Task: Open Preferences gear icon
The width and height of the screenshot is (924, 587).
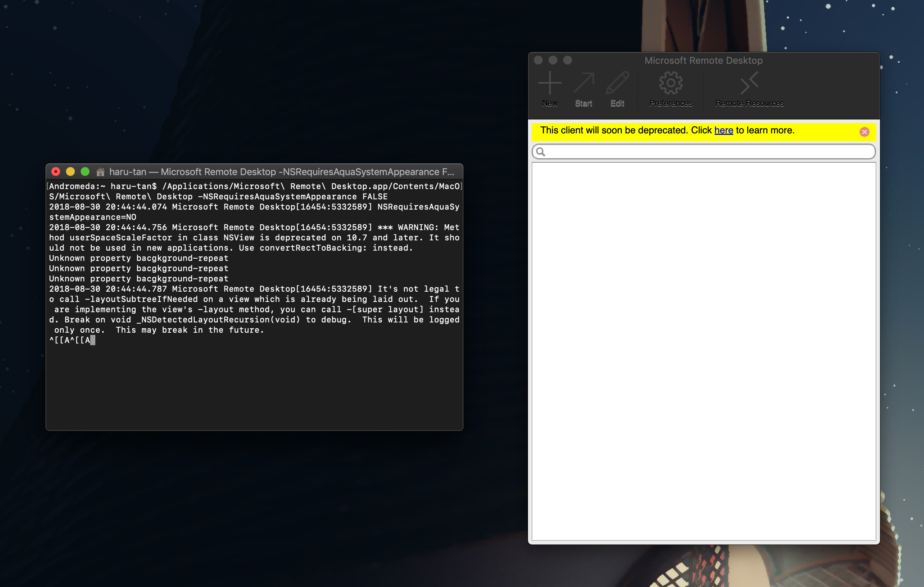Action: tap(670, 83)
